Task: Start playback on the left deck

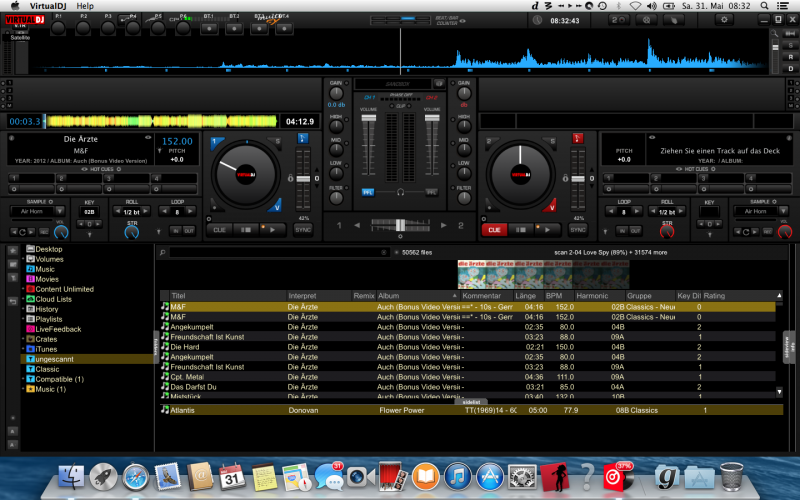Action: click(272, 230)
